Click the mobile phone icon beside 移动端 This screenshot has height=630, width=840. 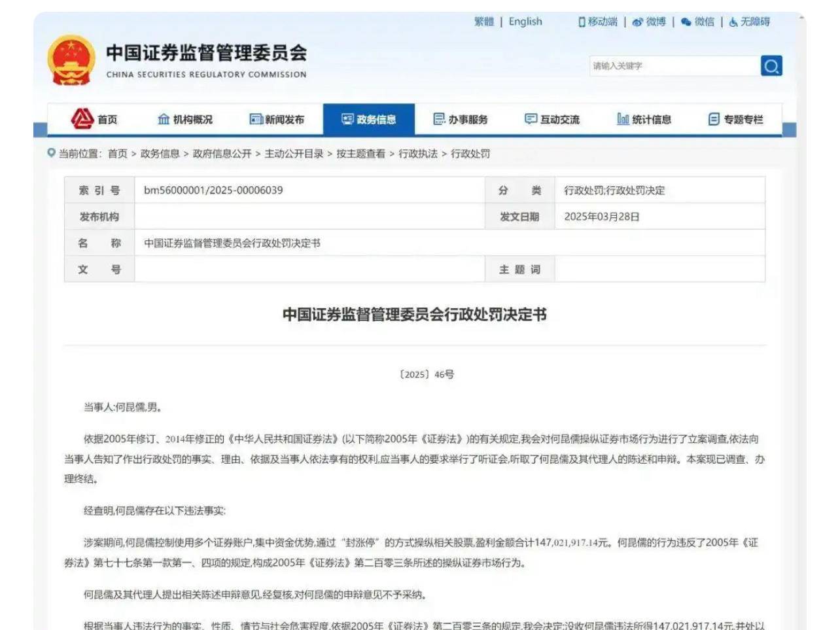pos(582,22)
